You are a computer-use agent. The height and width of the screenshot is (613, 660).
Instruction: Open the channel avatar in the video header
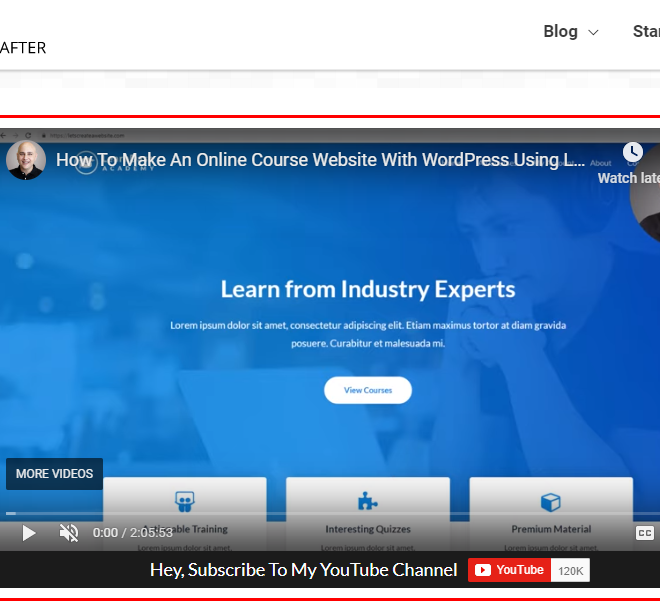click(x=26, y=160)
